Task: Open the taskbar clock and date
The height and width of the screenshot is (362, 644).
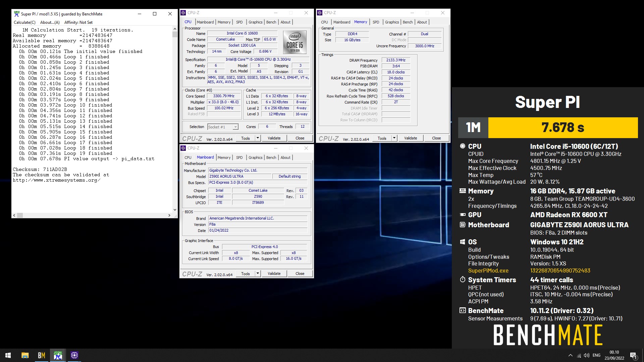Action: point(614,355)
